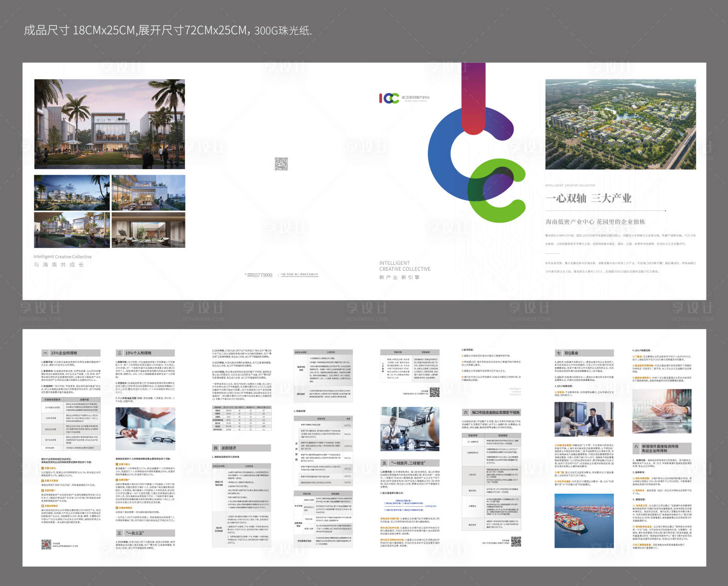This screenshot has height=586, width=728.
Task: Click the table under the 15%企业所得税 section
Action: pyautogui.click(x=71, y=424)
